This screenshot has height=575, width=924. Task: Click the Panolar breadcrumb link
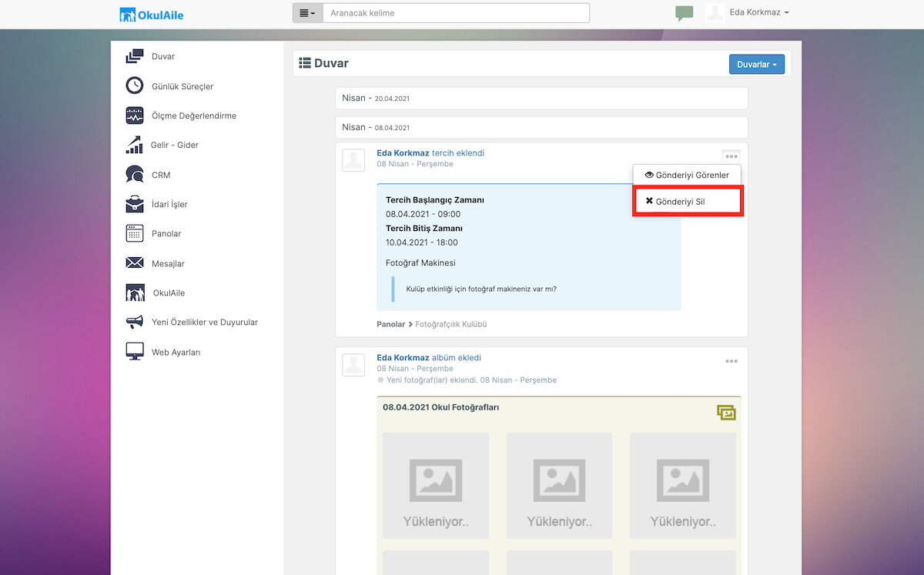click(390, 324)
